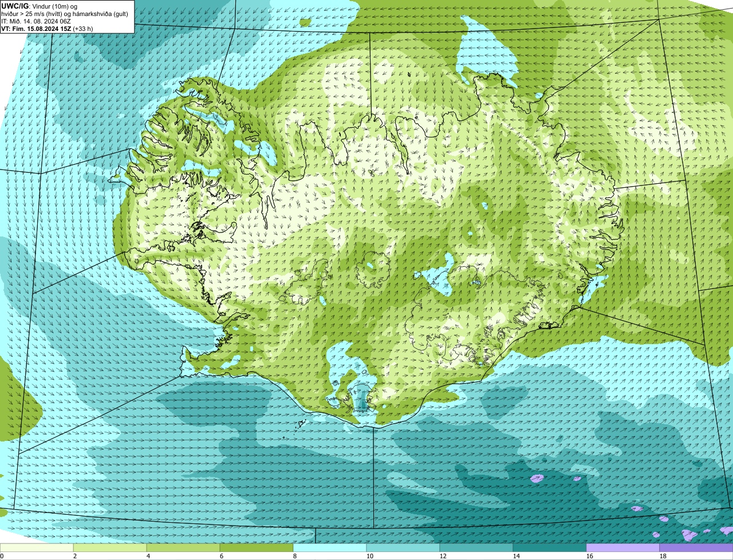This screenshot has height=560, width=733.
Task: Pick the 4–6 m/s green legend swatch
Action: point(183,548)
